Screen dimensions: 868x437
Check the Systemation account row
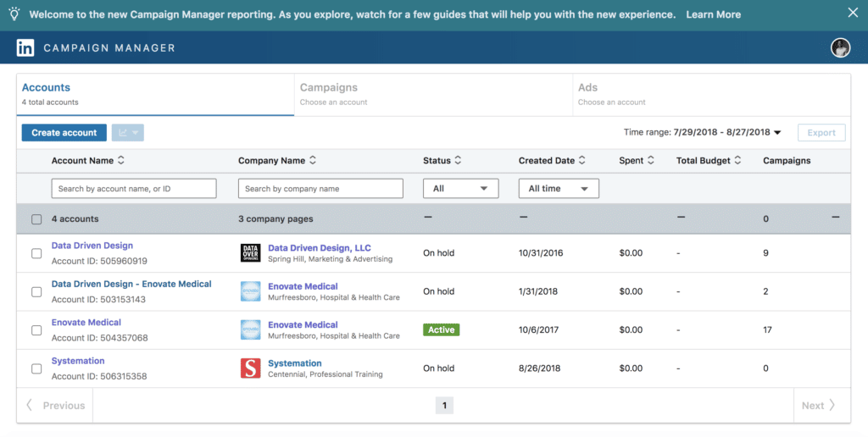click(36, 368)
